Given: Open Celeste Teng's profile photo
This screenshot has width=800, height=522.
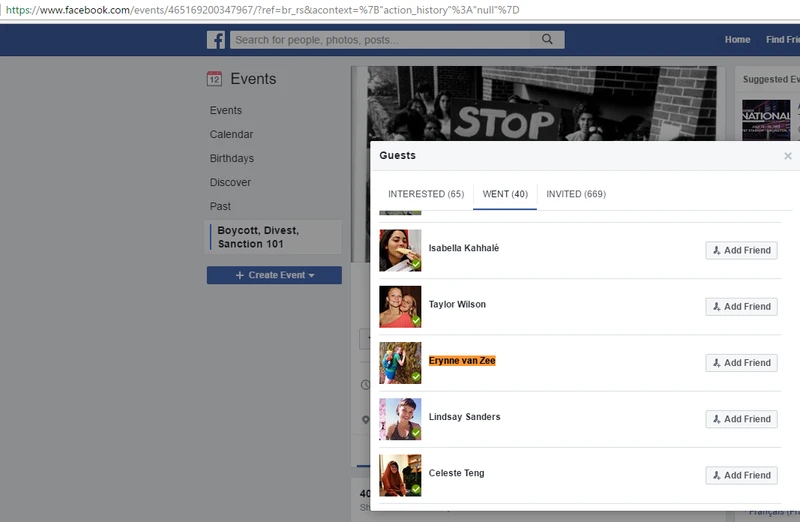Looking at the screenshot, I should pyautogui.click(x=400, y=476).
